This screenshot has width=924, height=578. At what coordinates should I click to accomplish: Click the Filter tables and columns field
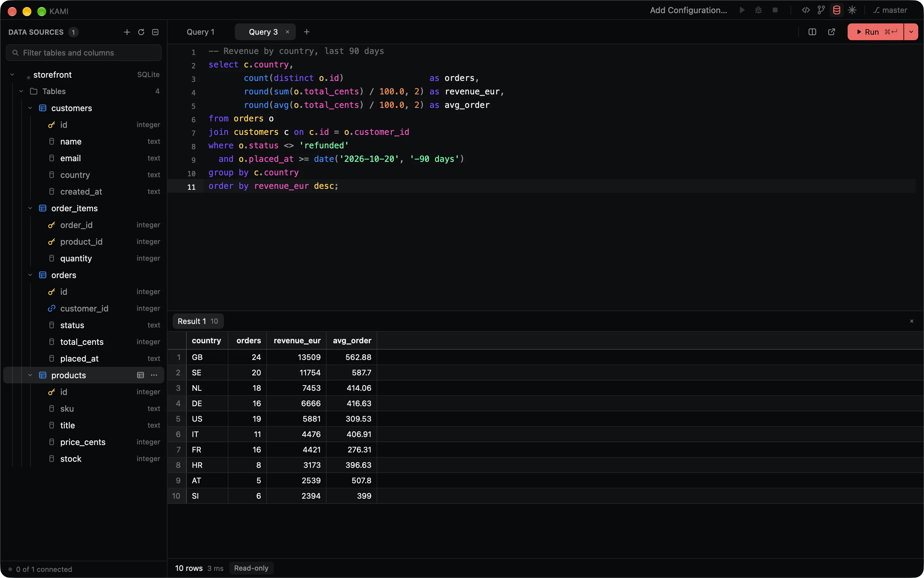(x=84, y=53)
